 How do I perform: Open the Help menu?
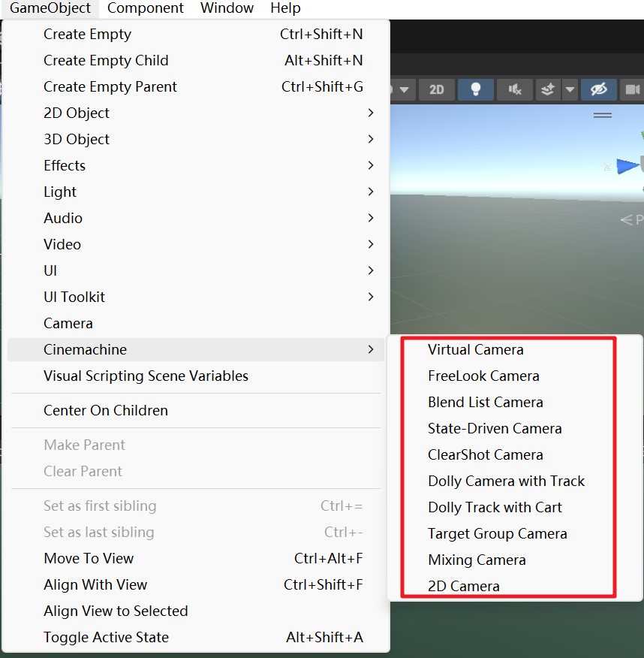[285, 8]
